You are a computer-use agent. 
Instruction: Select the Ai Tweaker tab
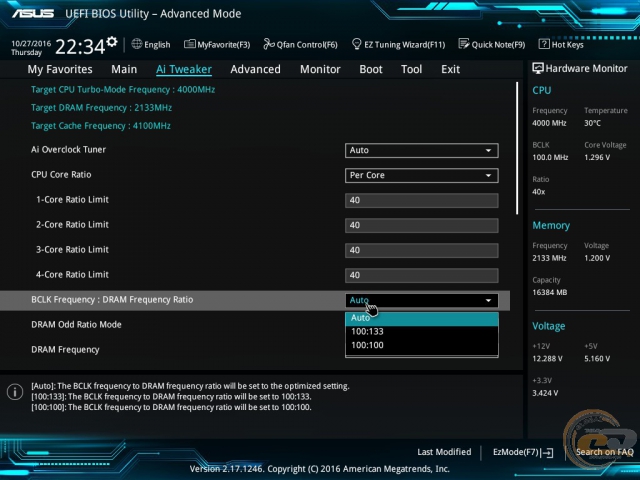(184, 69)
